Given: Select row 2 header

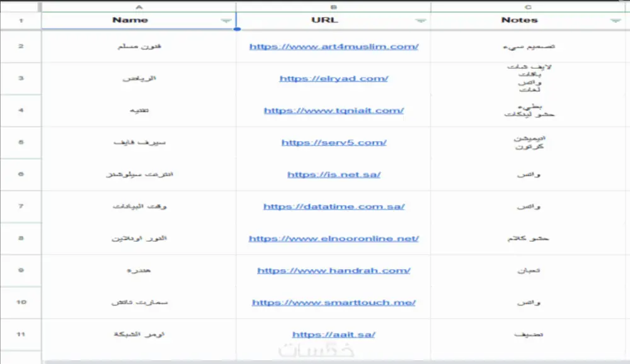Looking at the screenshot, I should coord(21,46).
